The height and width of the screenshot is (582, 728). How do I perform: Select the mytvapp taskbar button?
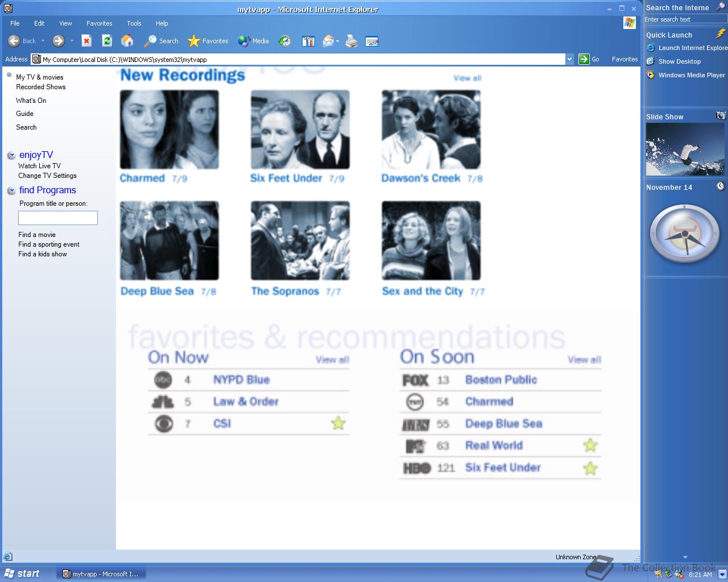tap(101, 574)
